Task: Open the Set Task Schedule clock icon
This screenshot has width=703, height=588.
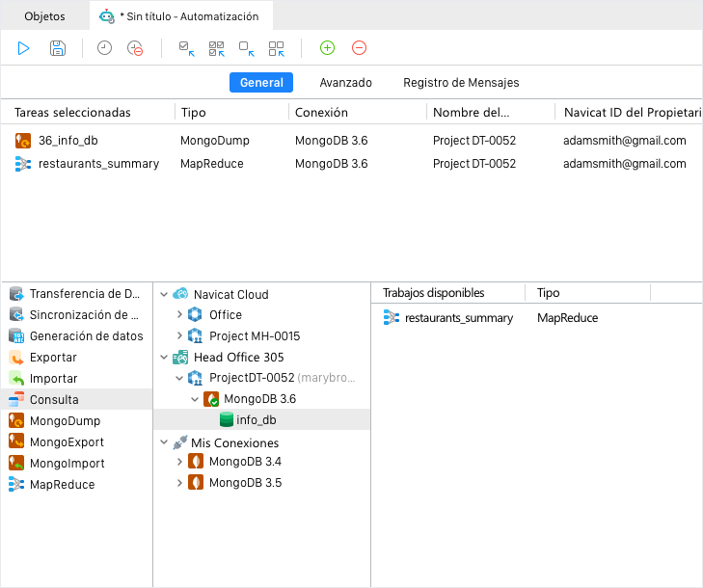Action: (x=104, y=47)
